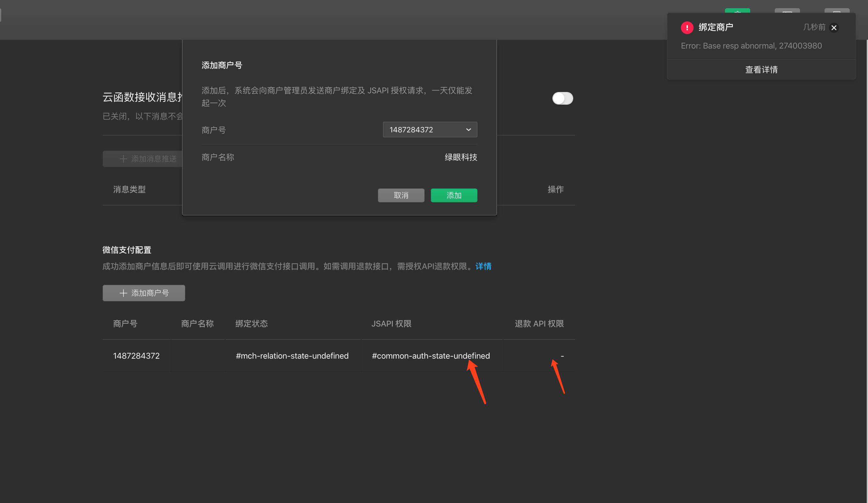This screenshot has height=503, width=868.
Task: Click the rightmost gray toolbar button
Action: click(837, 11)
